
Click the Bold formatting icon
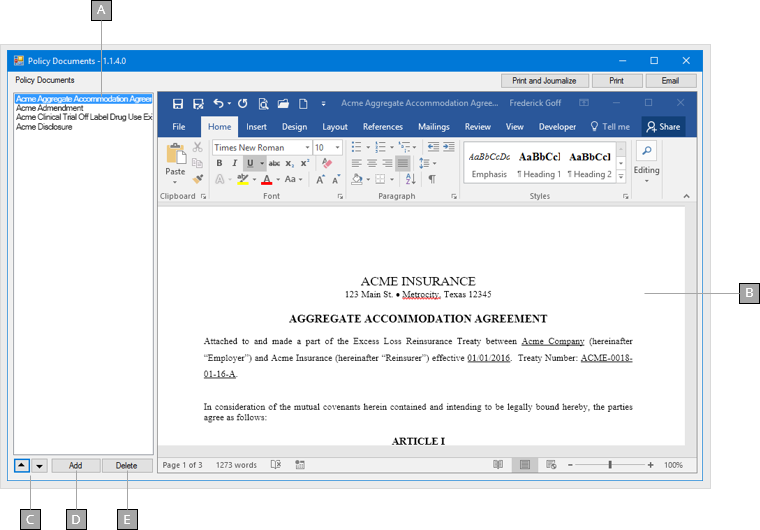click(219, 163)
